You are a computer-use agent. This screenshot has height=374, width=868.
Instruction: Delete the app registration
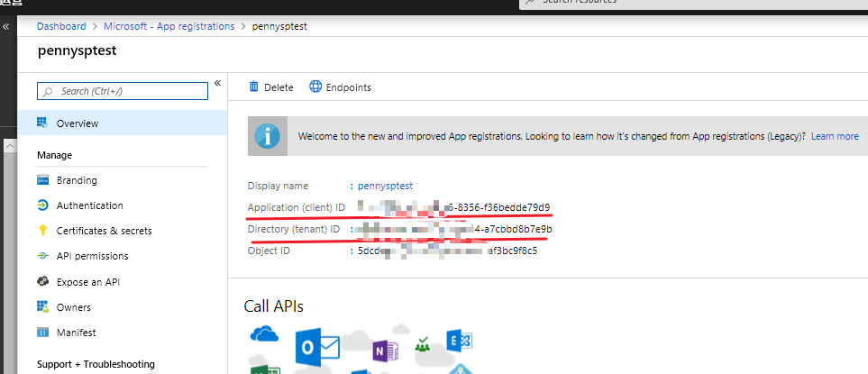tap(270, 87)
